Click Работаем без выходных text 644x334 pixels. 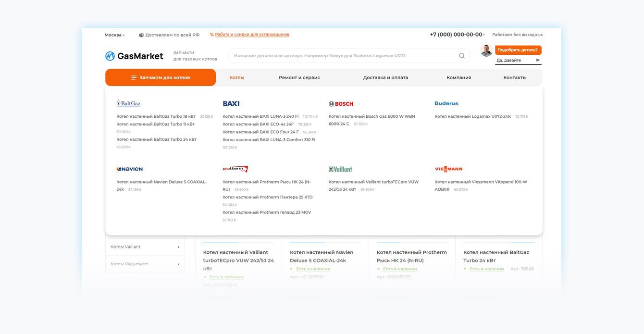[517, 35]
